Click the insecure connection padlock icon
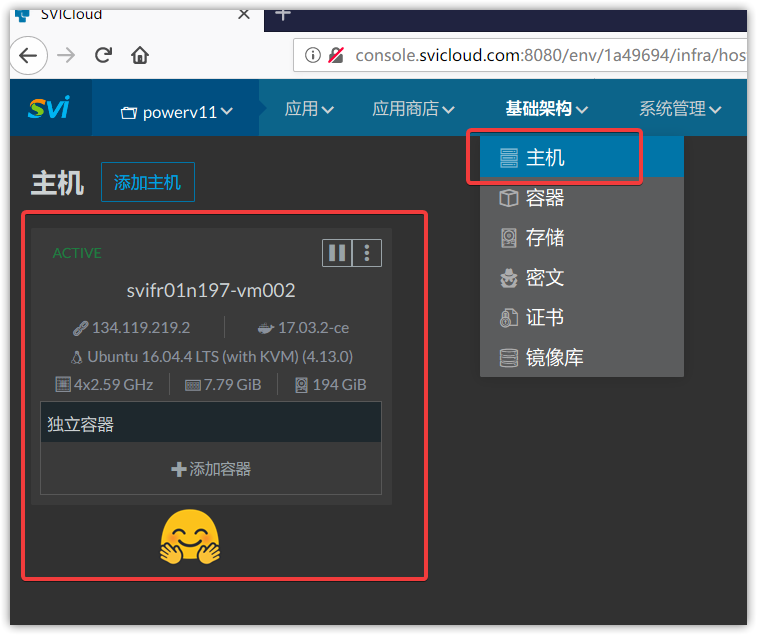The height and width of the screenshot is (635, 757). tap(336, 55)
